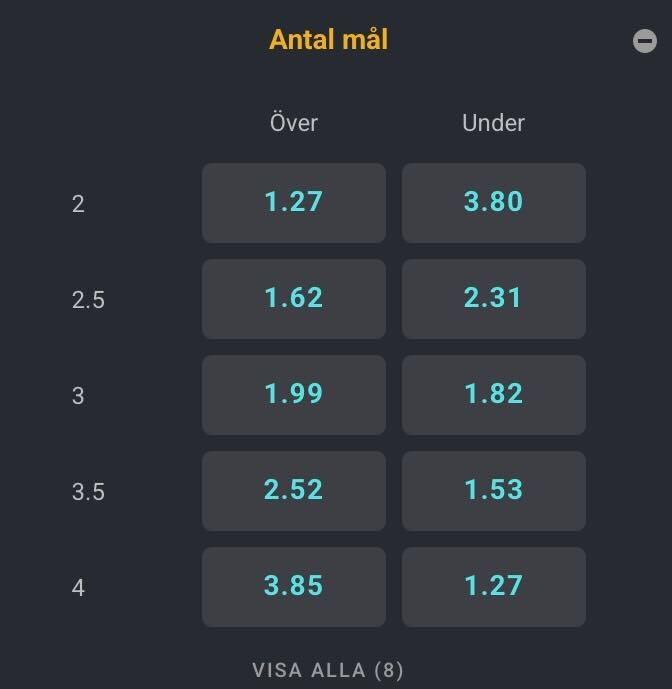Click the 2 goal line label
Screen dimensions: 672x689
point(78,204)
